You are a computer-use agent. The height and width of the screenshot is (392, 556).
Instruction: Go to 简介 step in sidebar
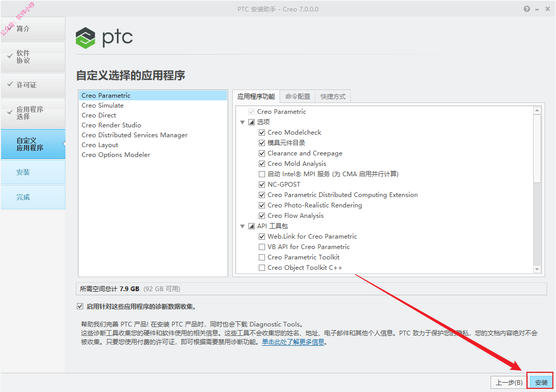(33, 29)
